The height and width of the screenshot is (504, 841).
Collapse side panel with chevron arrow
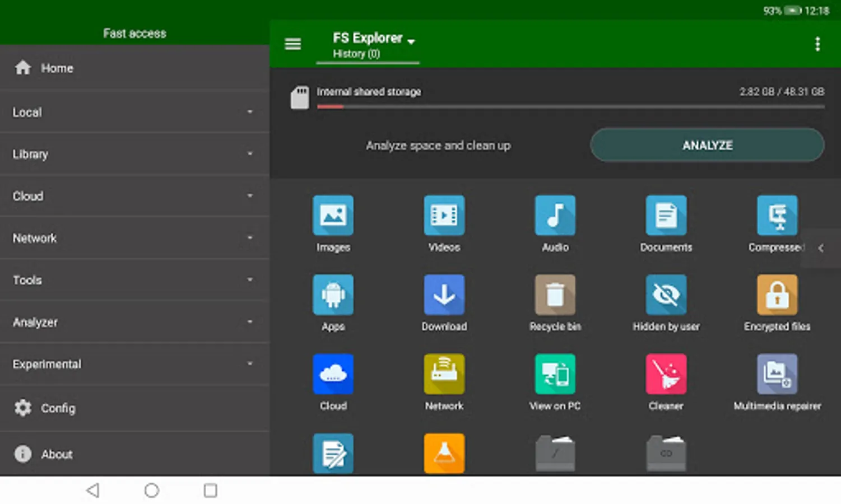[821, 248]
